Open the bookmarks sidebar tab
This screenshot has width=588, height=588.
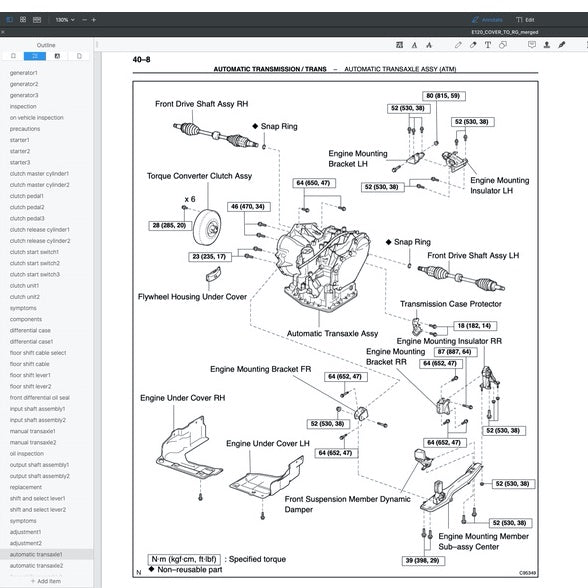coord(13,56)
